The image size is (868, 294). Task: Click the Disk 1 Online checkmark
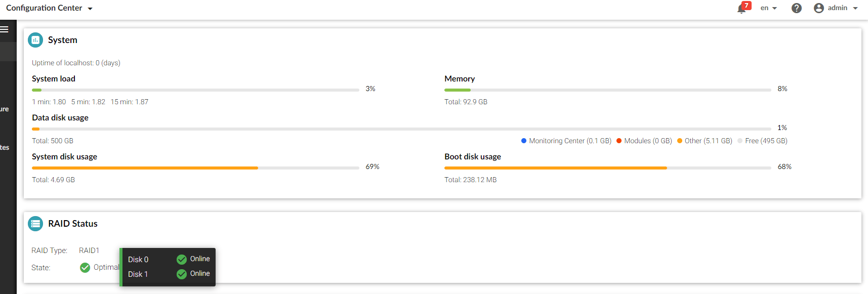tap(182, 274)
